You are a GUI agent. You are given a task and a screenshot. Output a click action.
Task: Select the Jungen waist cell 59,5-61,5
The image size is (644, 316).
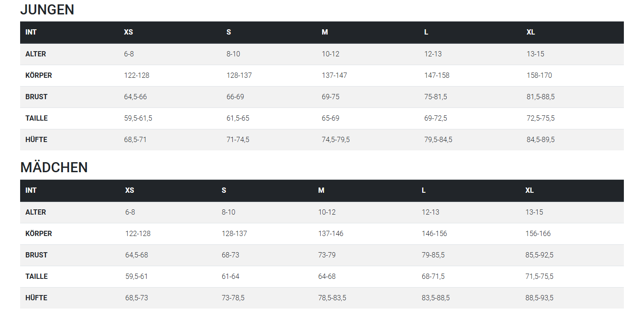(x=138, y=118)
